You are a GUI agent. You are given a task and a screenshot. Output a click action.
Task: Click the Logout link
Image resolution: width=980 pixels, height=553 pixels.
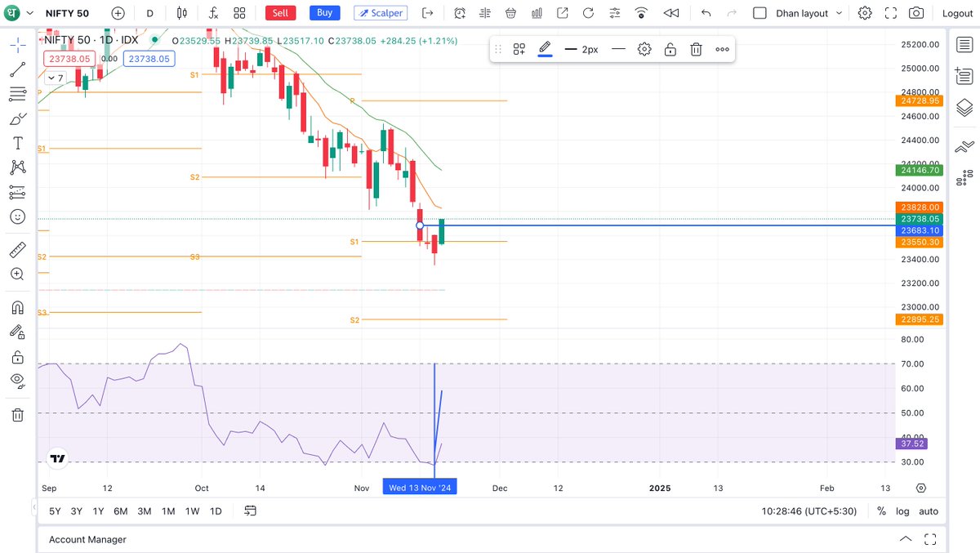coord(957,13)
